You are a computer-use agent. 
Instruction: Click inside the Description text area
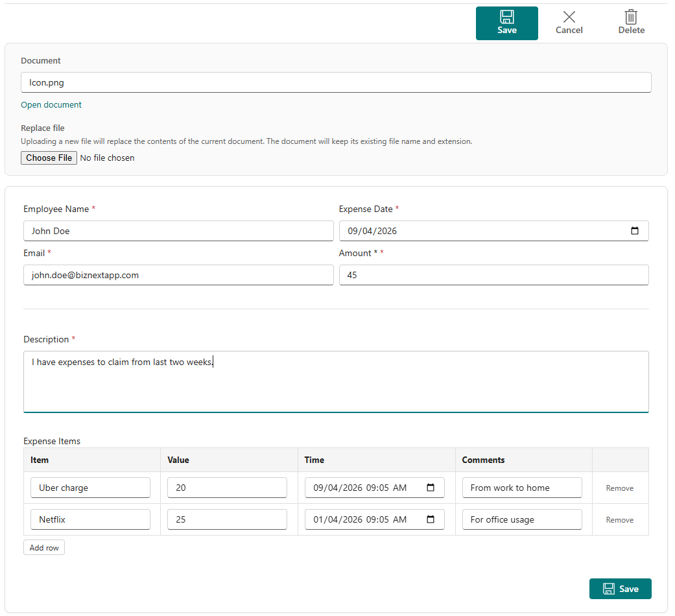coord(336,379)
